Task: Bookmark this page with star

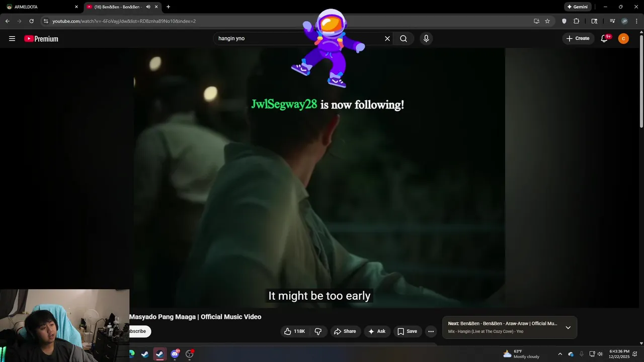Action: 547,21
